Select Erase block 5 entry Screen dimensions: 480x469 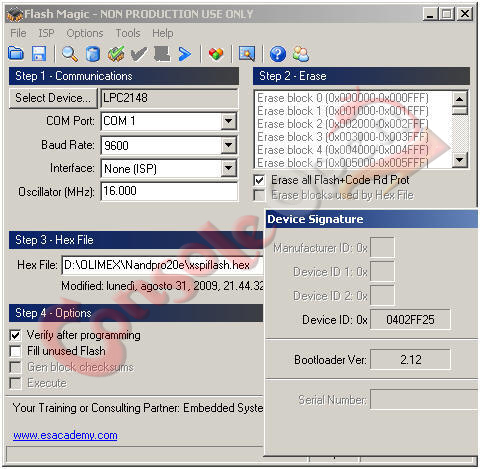[343, 162]
